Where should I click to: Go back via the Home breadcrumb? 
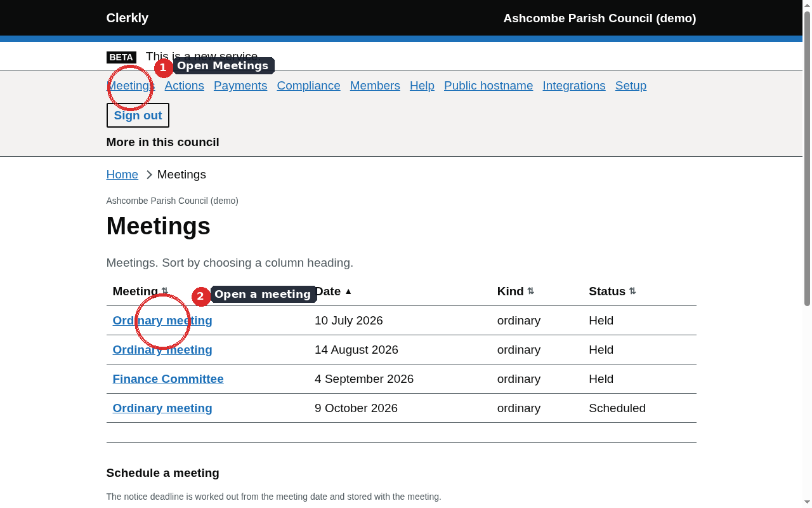tap(122, 175)
